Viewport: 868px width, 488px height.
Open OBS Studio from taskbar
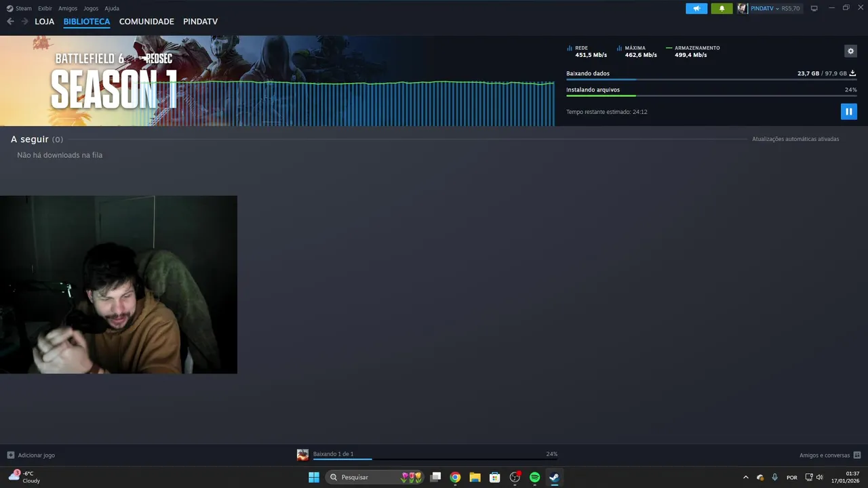[x=515, y=477]
